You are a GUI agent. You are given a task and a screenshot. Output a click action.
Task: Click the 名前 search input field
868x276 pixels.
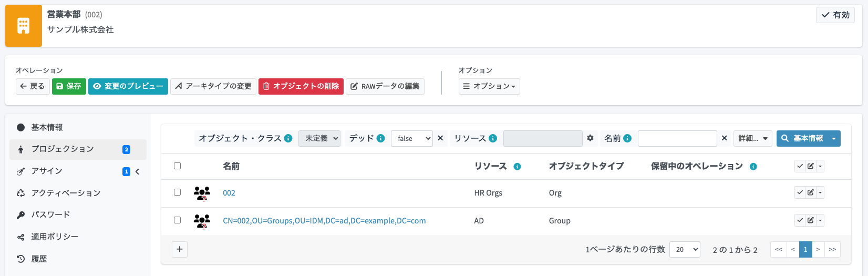pyautogui.click(x=677, y=138)
